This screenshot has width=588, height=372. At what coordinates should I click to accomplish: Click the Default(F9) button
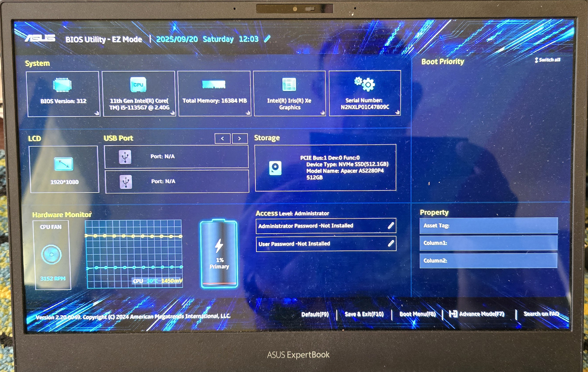[x=315, y=314]
